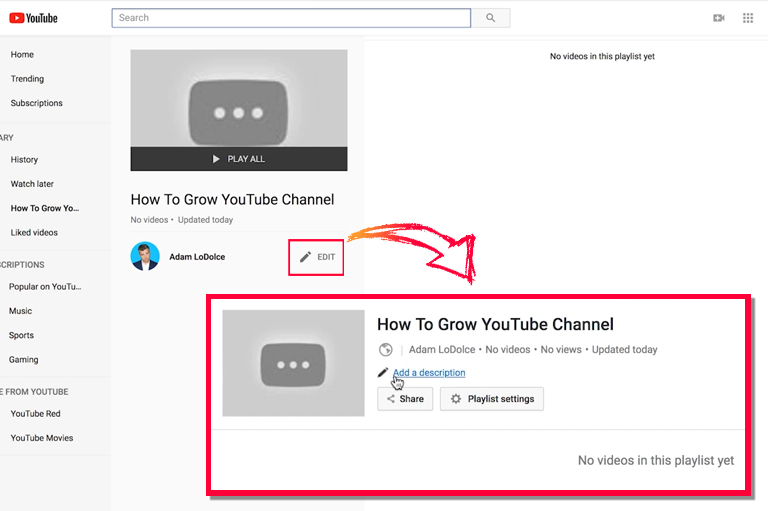The height and width of the screenshot is (511, 768).
Task: Open Home in the sidebar
Action: pos(22,54)
